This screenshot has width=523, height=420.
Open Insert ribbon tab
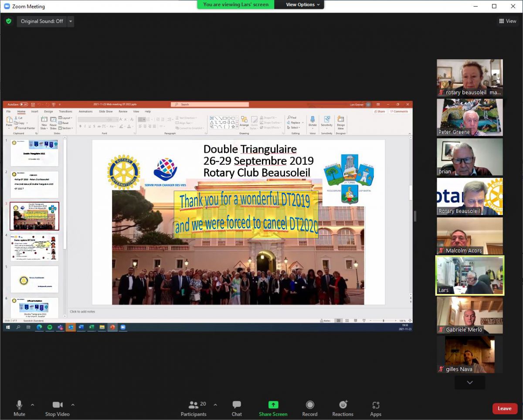(34, 112)
